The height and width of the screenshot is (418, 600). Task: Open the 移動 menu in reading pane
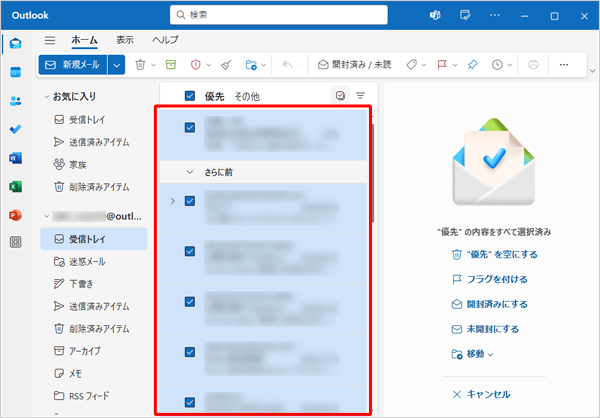pyautogui.click(x=473, y=354)
